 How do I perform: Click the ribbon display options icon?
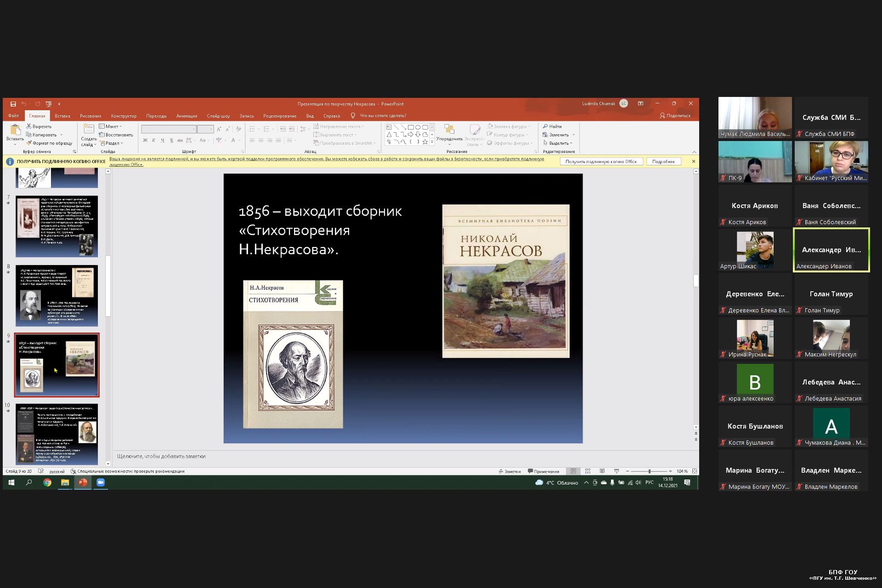pos(640,104)
